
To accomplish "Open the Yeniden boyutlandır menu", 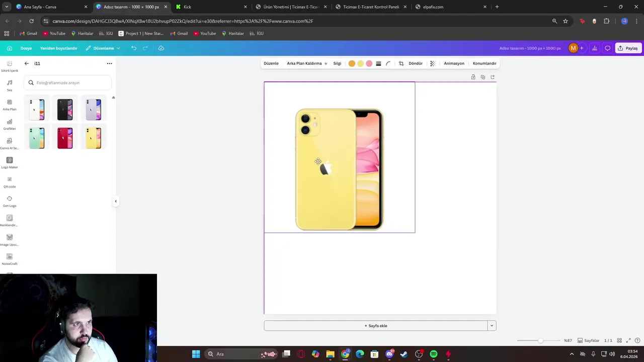I will tap(59, 48).
